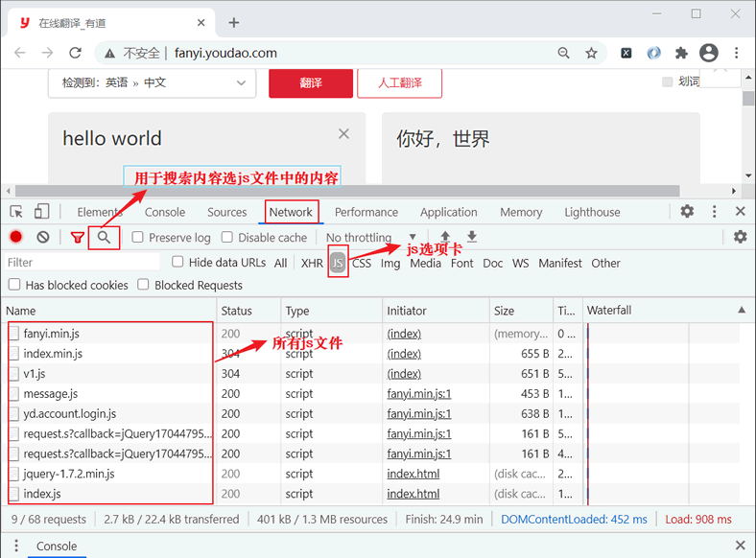756x558 pixels.
Task: Filter requests by CSS
Action: pos(362,263)
